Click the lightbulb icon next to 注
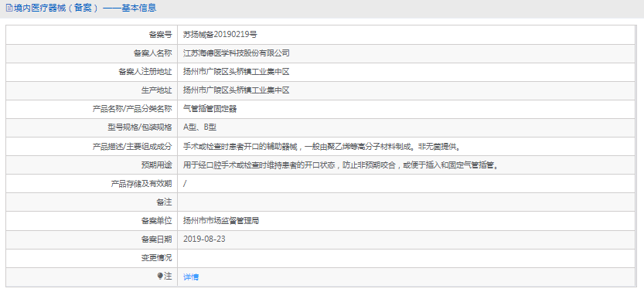Screen dimensions: 644x292 [x=161, y=277]
